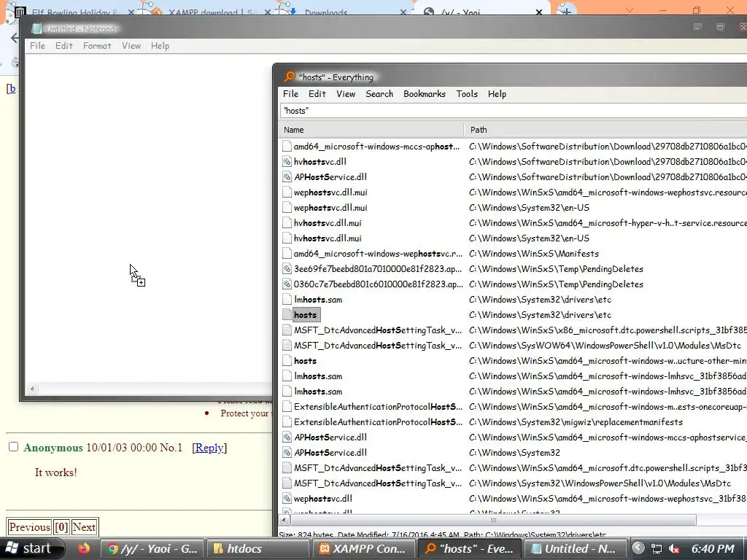Open Everything Edit menu
747x560 pixels.
[317, 94]
